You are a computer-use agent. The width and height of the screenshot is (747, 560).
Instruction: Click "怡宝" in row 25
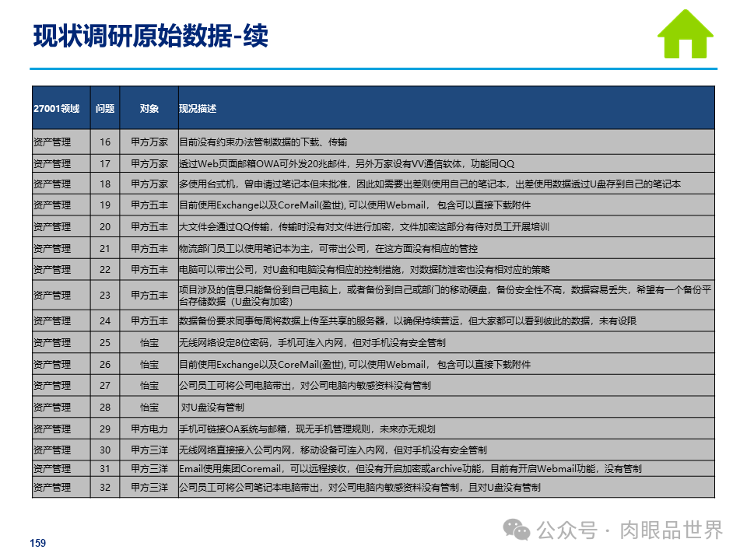[149, 343]
